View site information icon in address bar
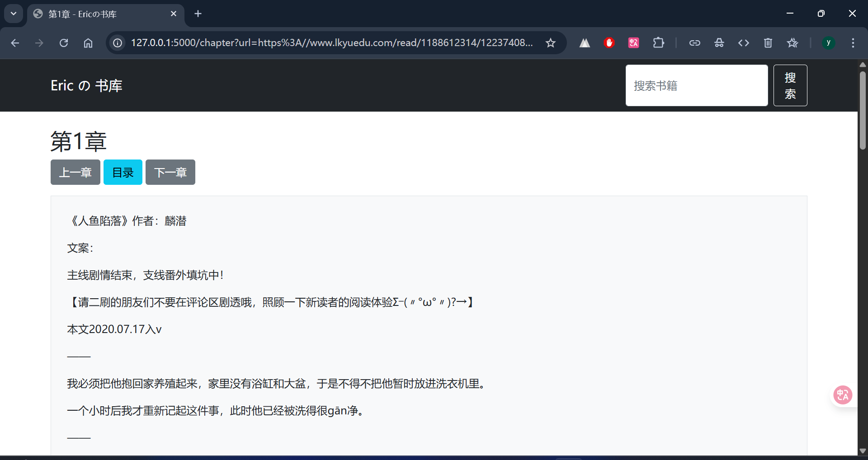Image resolution: width=868 pixels, height=460 pixels. coord(118,43)
